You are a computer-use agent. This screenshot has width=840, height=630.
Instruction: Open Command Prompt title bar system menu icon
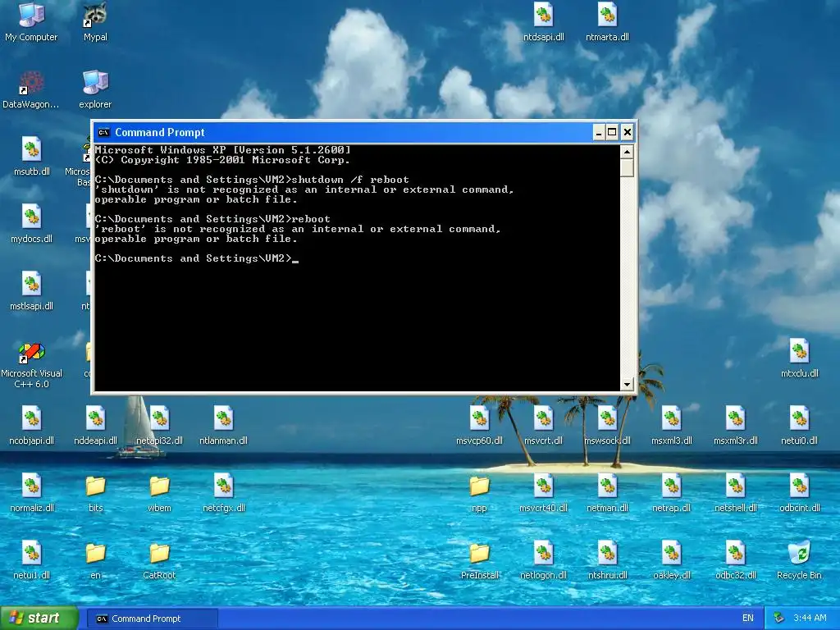[104, 132]
